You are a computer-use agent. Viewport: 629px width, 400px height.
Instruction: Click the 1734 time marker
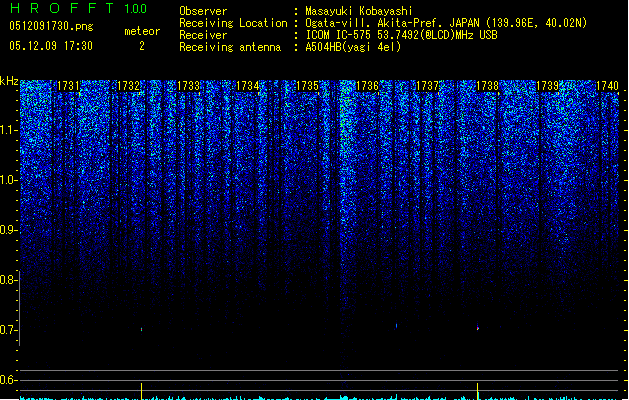click(x=248, y=86)
